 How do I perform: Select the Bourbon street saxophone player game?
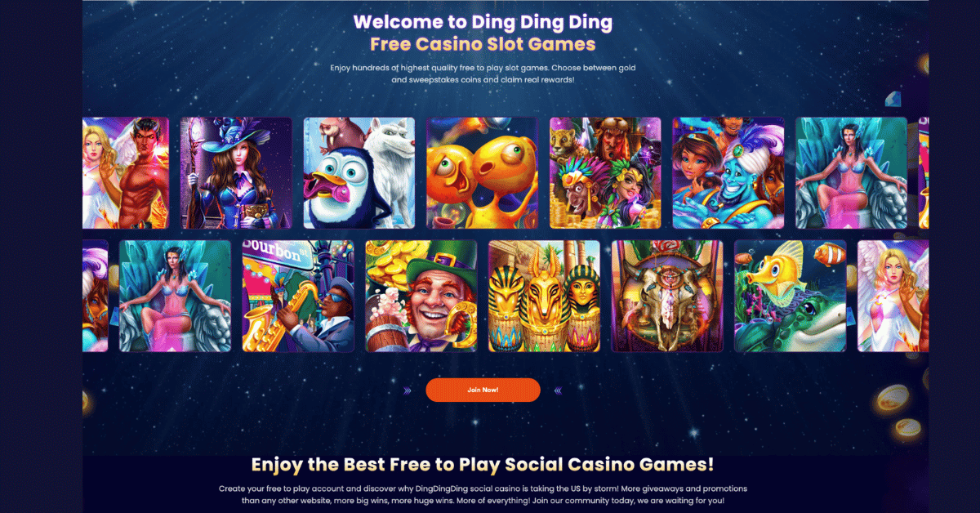tap(298, 296)
